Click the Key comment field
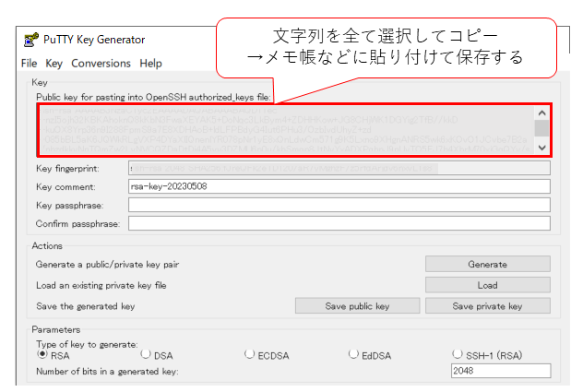 tap(339, 186)
